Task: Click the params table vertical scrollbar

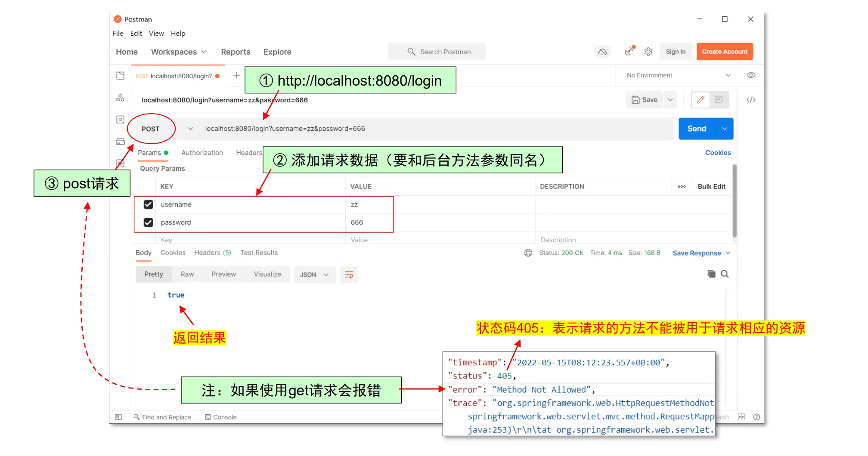Action: click(x=734, y=201)
